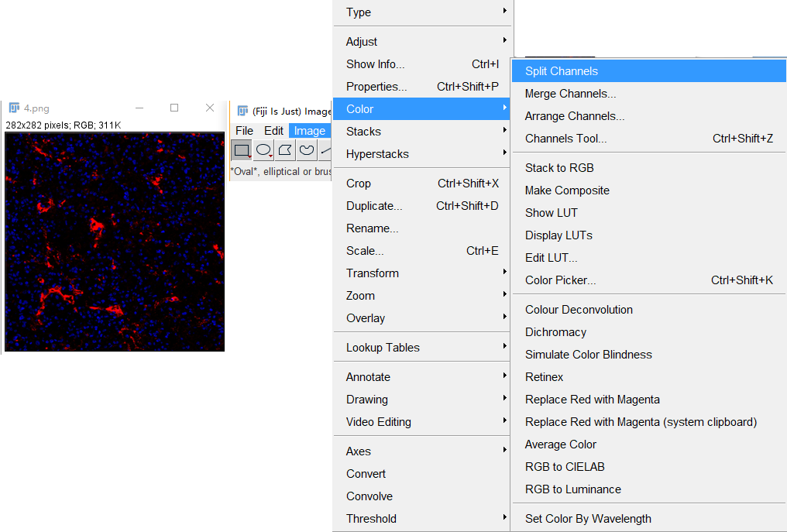The image size is (787, 532).
Task: Choose Show Info... menu entry
Action: click(421, 64)
